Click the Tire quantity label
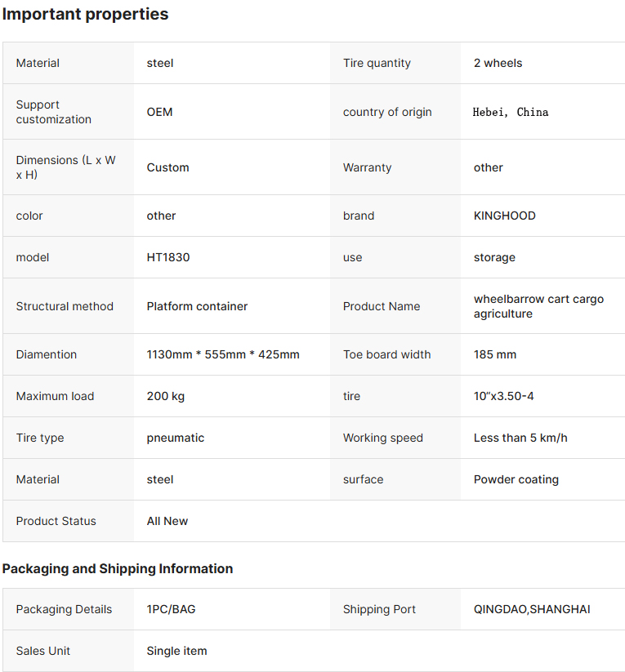Image resolution: width=625 pixels, height=672 pixels. click(x=377, y=63)
